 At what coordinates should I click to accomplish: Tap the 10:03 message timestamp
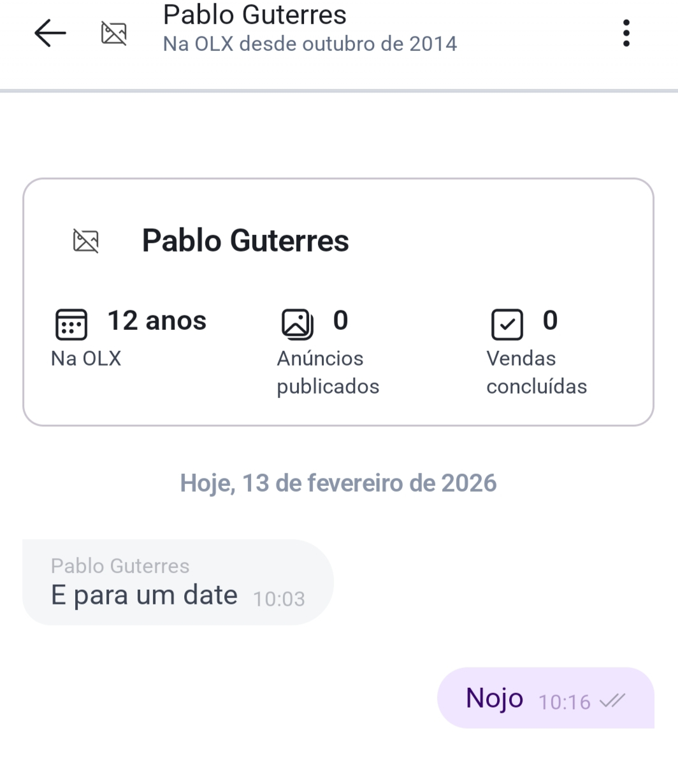coord(279,599)
